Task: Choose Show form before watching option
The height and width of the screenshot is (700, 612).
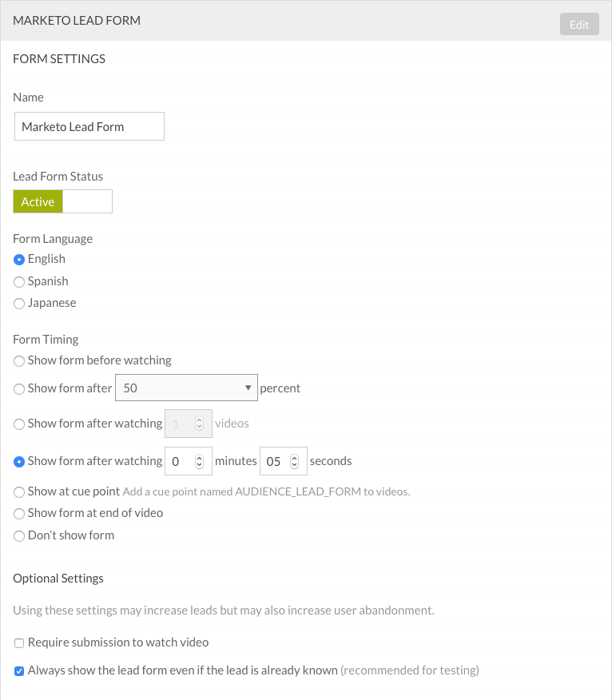Action: [19, 361]
